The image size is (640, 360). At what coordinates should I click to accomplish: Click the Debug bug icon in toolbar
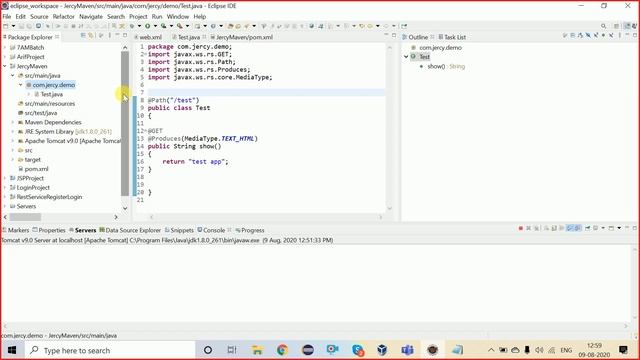[132, 26]
